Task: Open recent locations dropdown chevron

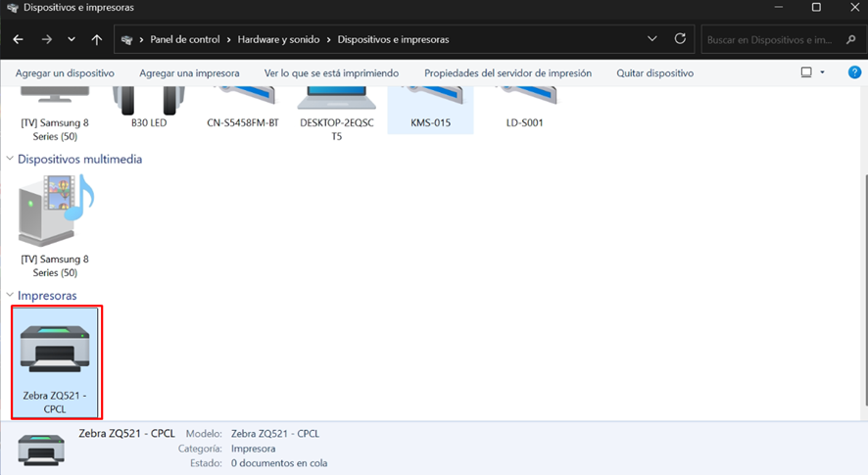Action: click(72, 40)
